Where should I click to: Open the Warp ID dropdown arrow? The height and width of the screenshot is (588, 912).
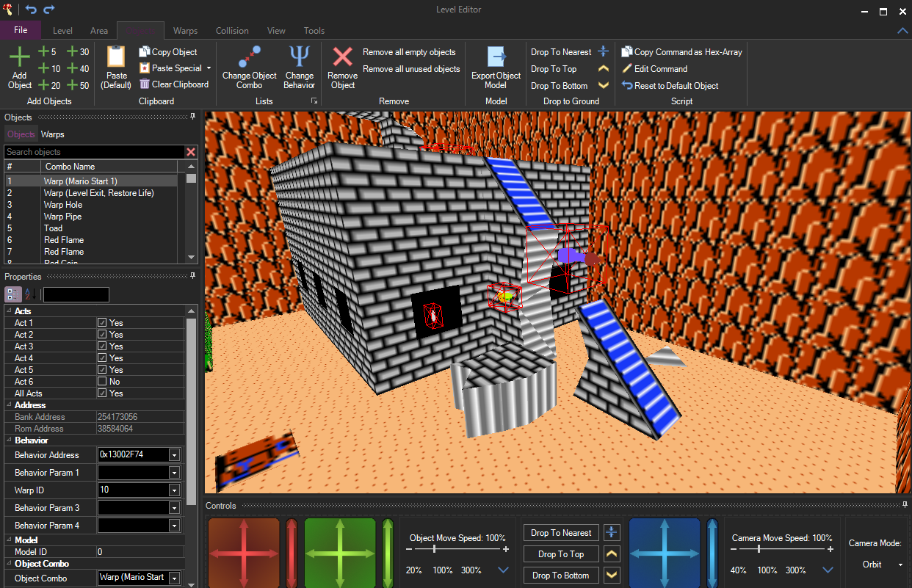point(174,490)
